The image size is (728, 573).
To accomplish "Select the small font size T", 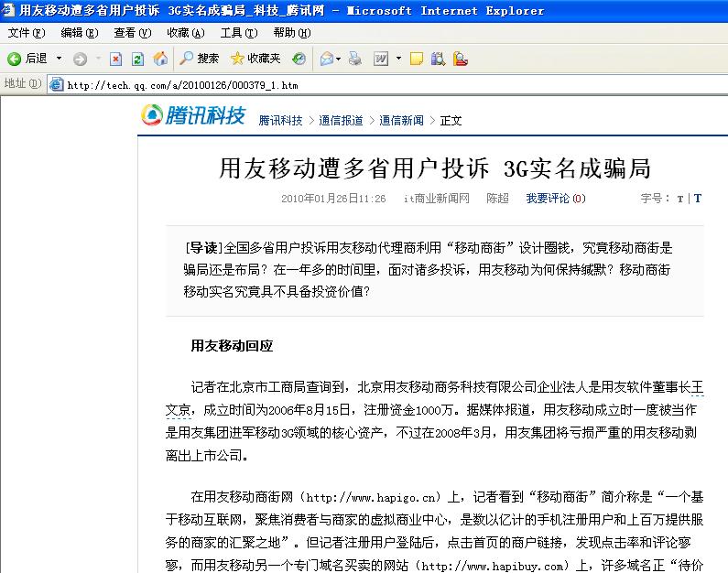I will (680, 199).
